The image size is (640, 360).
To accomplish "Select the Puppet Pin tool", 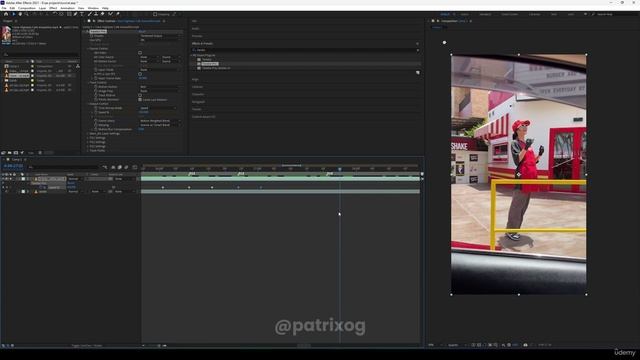I will [x=118, y=14].
